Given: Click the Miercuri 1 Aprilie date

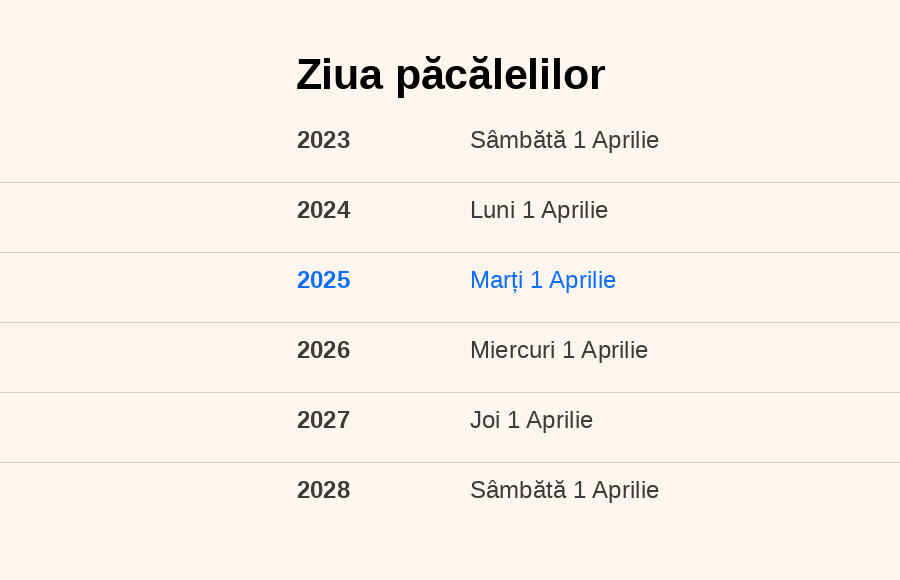Looking at the screenshot, I should point(559,350).
